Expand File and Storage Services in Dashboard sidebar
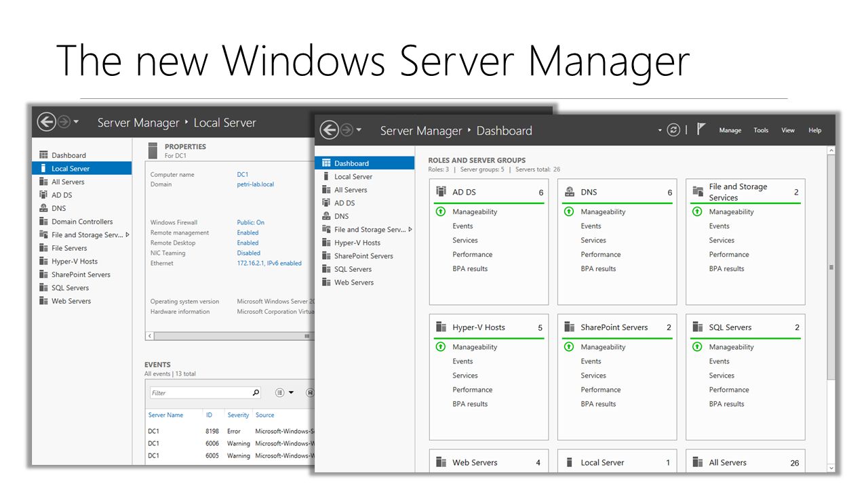 410,229
